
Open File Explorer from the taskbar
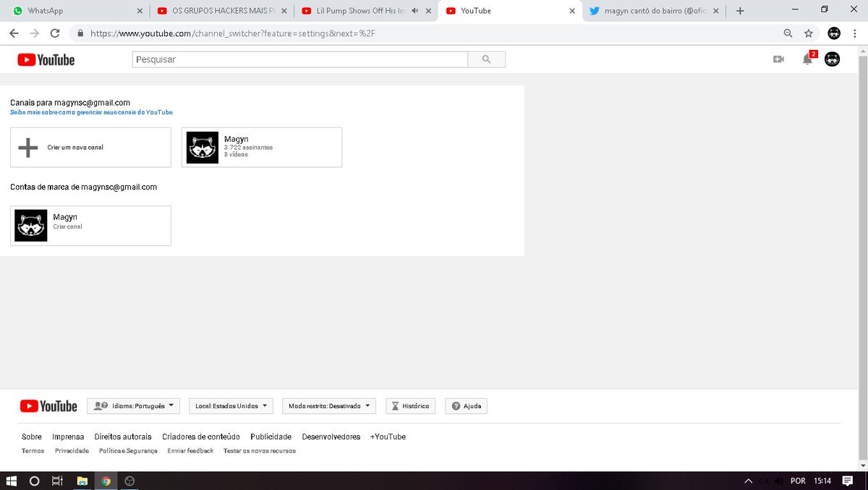(82, 481)
